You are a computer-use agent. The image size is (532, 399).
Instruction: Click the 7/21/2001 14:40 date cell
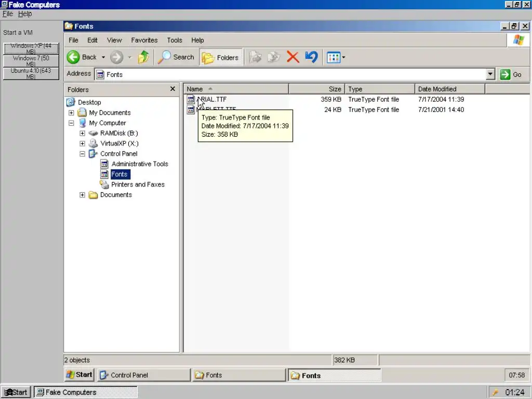pos(441,110)
